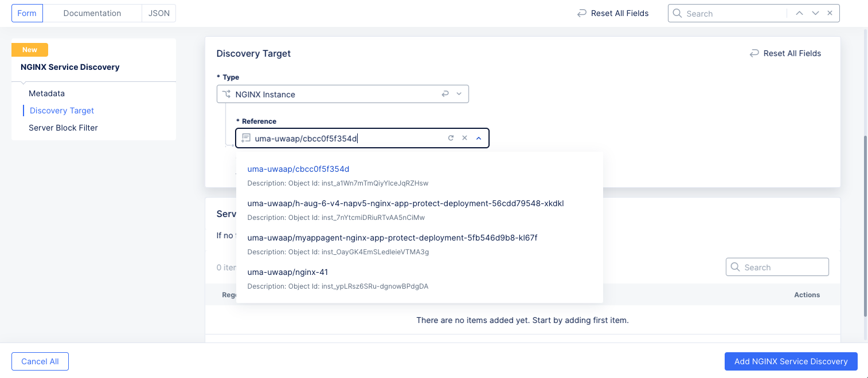The image size is (868, 378).
Task: Click the Cancel All button
Action: point(40,361)
